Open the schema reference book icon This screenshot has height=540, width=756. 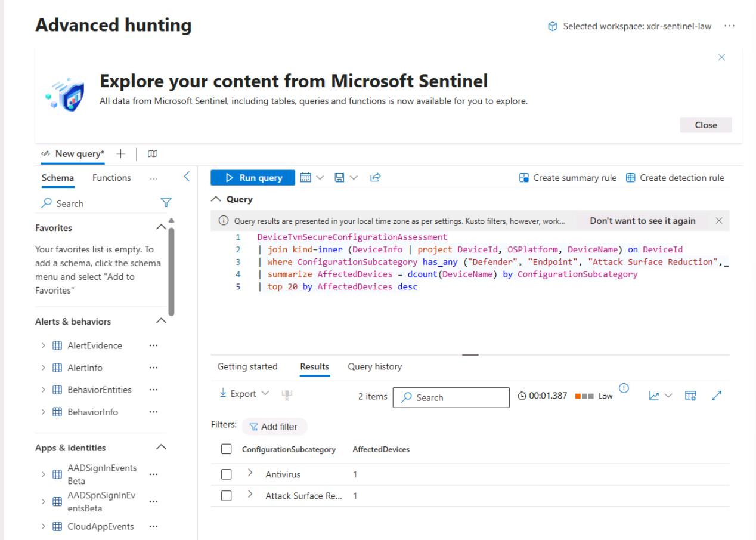pyautogui.click(x=151, y=154)
